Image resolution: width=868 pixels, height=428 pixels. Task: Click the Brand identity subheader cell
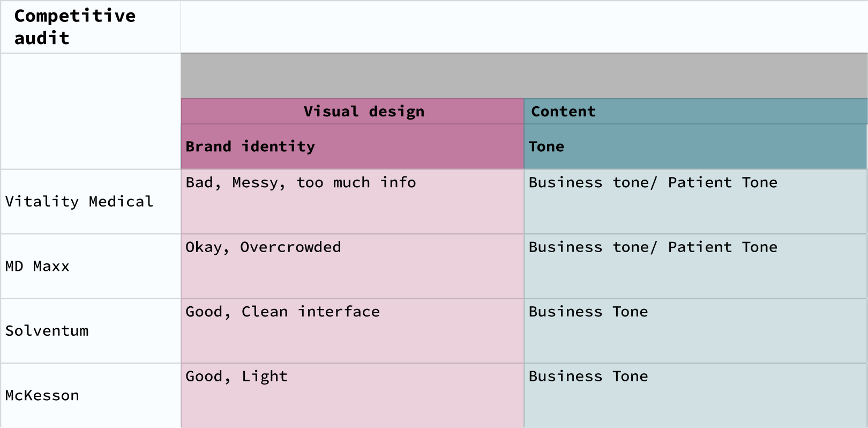click(x=353, y=146)
